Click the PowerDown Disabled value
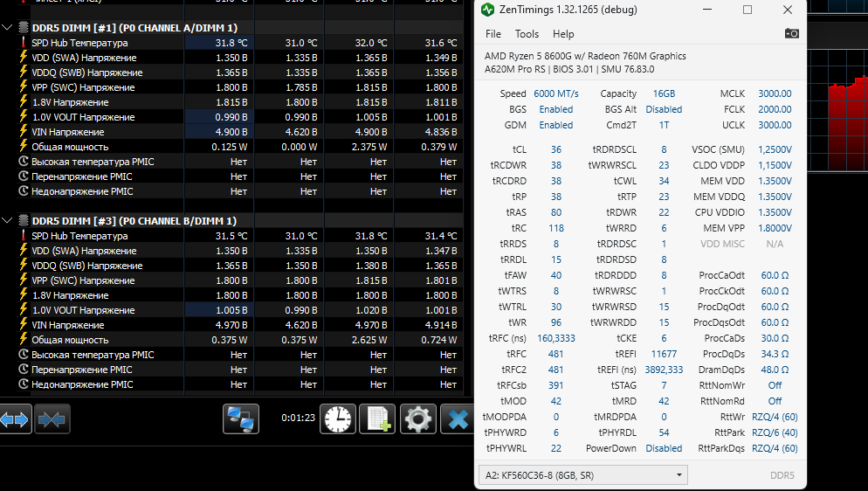The image size is (868, 491). [664, 448]
